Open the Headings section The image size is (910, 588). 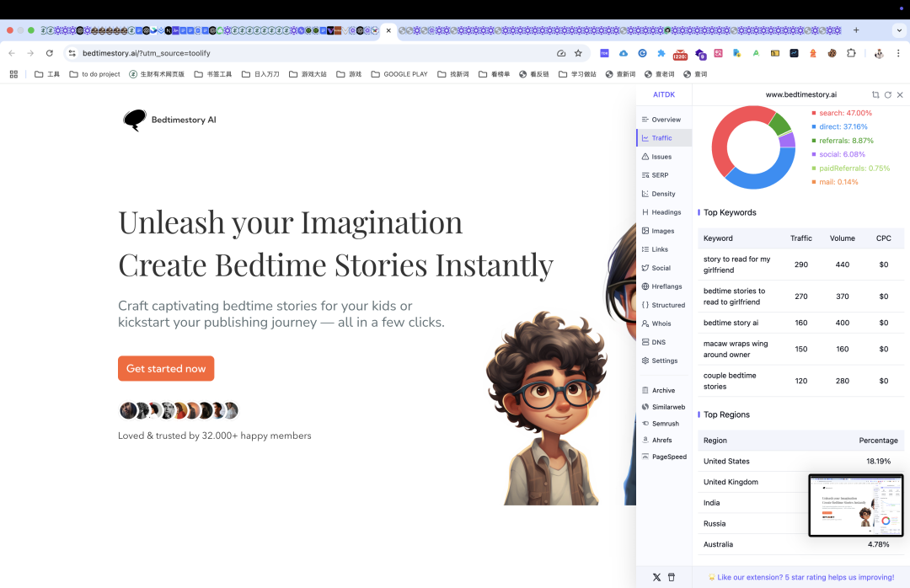(x=664, y=212)
